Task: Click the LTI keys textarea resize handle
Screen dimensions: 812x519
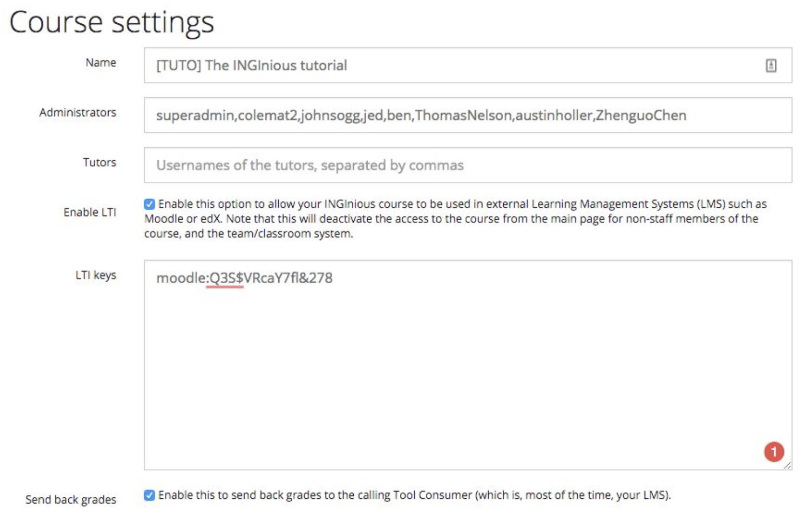Action: pyautogui.click(x=787, y=465)
